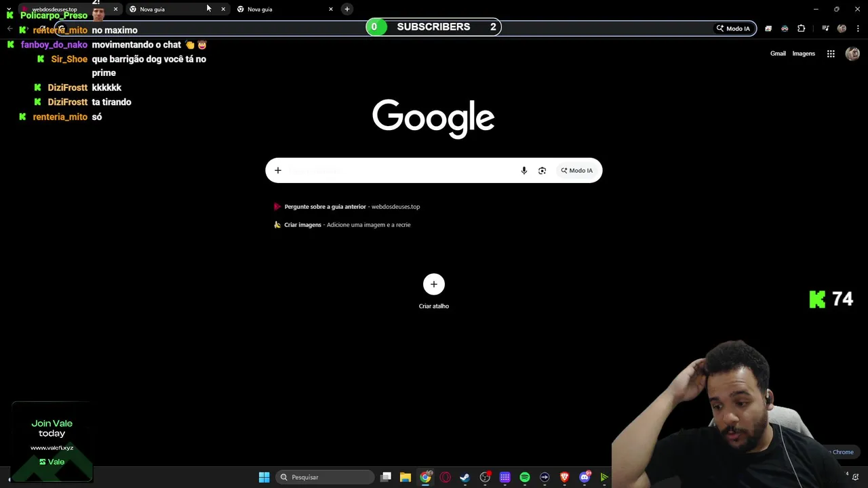Screen dimensions: 868x488
Task: Close the webdosdeuses.top tab
Action: point(115,9)
